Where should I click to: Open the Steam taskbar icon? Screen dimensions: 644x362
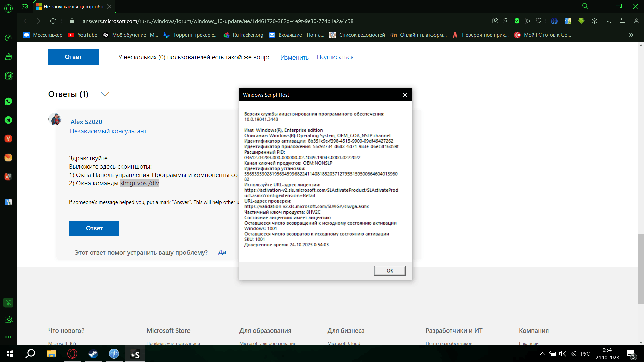pyautogui.click(x=93, y=354)
